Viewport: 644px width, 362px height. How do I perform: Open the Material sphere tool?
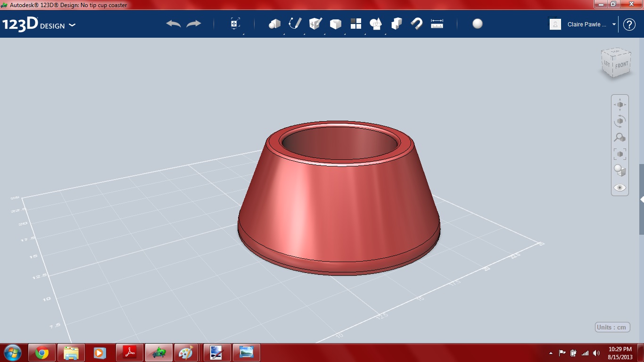tap(478, 24)
